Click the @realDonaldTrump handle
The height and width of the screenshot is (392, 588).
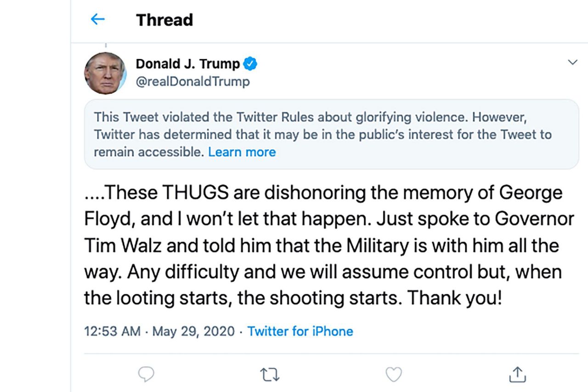pos(193,81)
